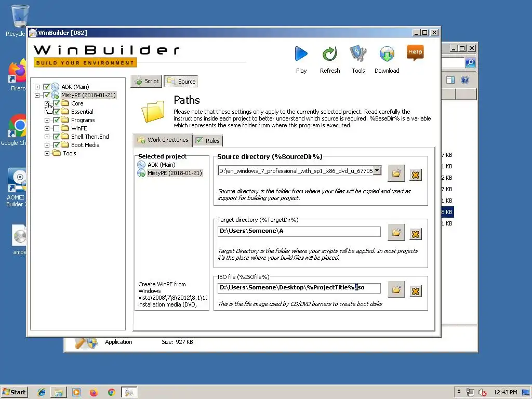This screenshot has width=532, height=399.
Task: Show hidden tray icons arrow
Action: 459,392
